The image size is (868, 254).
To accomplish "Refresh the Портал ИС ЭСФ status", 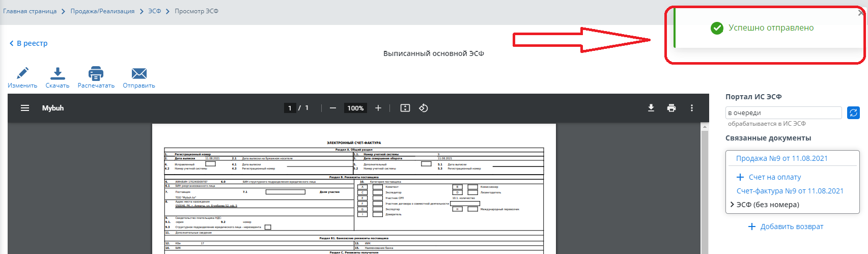I will click(853, 112).
